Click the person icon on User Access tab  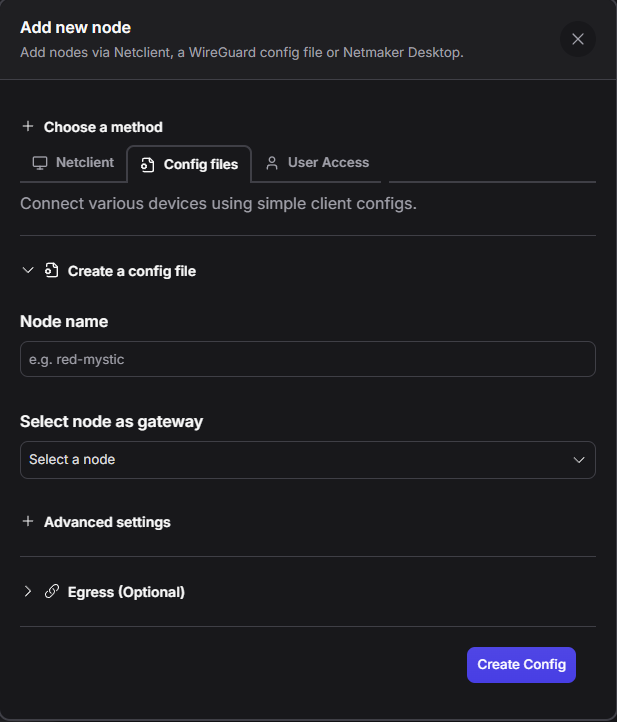pos(272,163)
